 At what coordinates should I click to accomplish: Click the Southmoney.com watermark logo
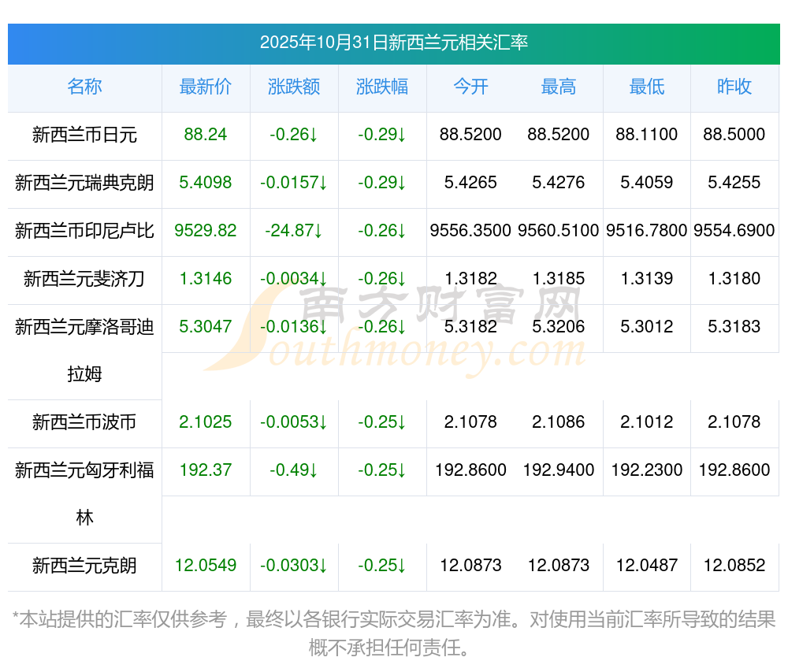pyautogui.click(x=394, y=331)
